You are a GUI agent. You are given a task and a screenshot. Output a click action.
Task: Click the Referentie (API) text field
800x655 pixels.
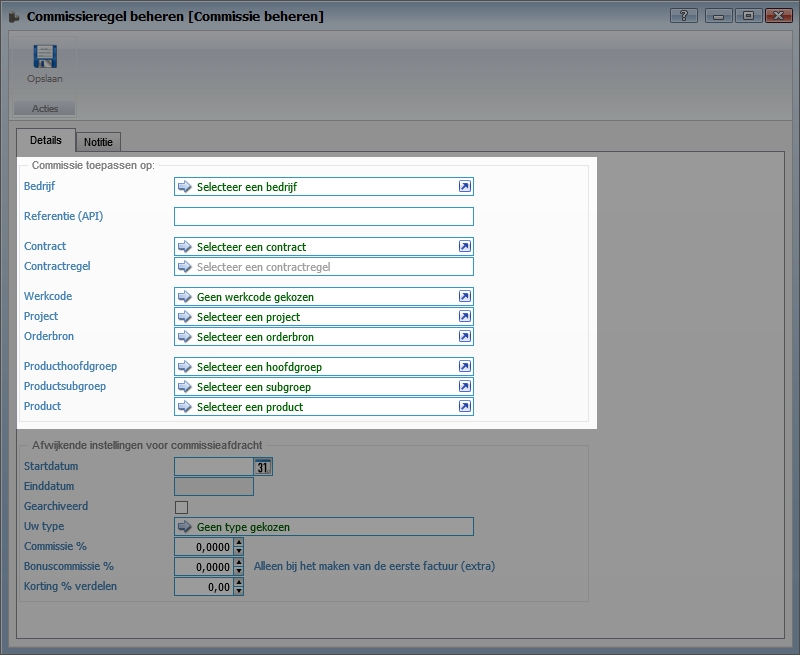pos(323,217)
